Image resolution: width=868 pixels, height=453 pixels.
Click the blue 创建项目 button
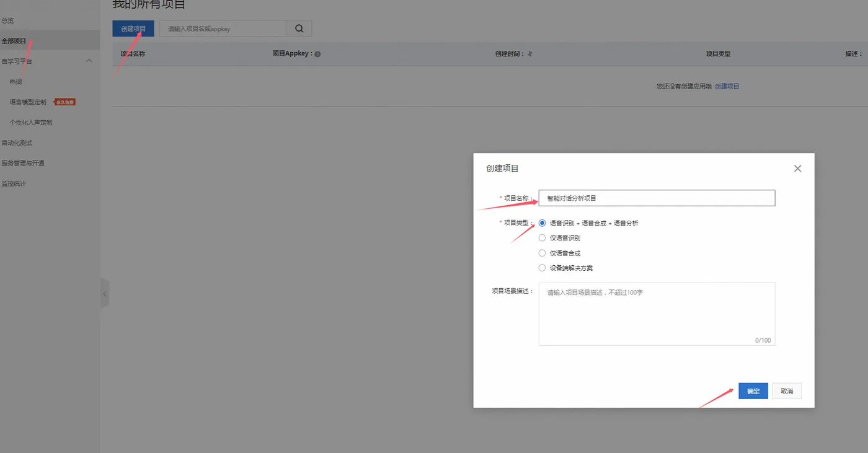click(x=133, y=29)
